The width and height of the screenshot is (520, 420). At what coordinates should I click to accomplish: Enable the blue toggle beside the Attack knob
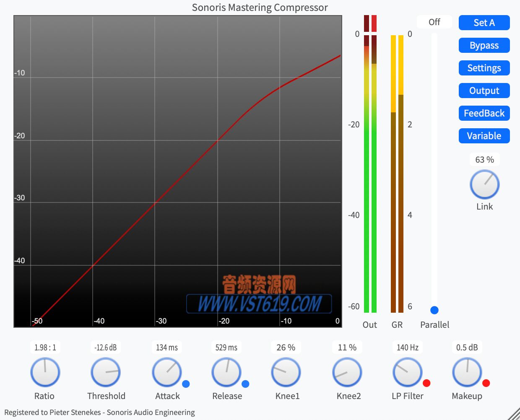186,383
